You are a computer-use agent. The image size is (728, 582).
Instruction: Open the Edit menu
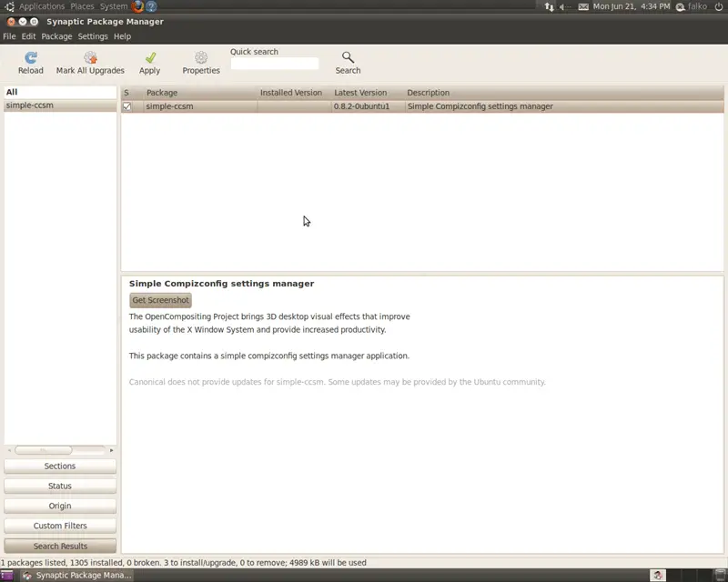click(28, 36)
